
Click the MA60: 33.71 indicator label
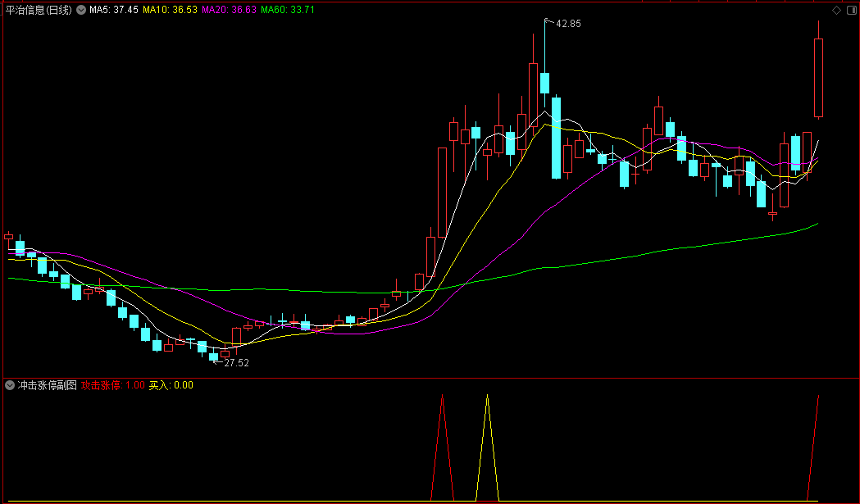(288, 10)
